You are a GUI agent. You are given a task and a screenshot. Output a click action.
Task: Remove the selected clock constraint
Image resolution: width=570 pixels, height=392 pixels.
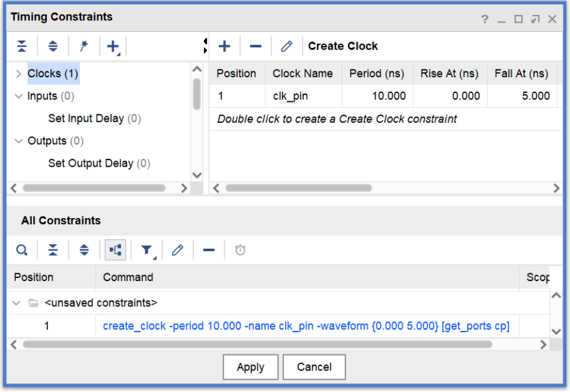tap(256, 46)
